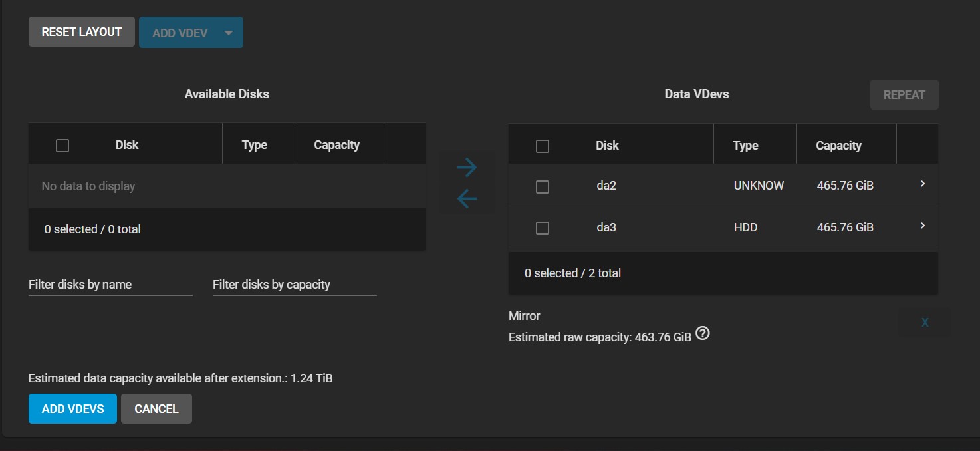Viewport: 980px width, 451px height.
Task: Focus the Filter disks by name field
Action: 110,285
